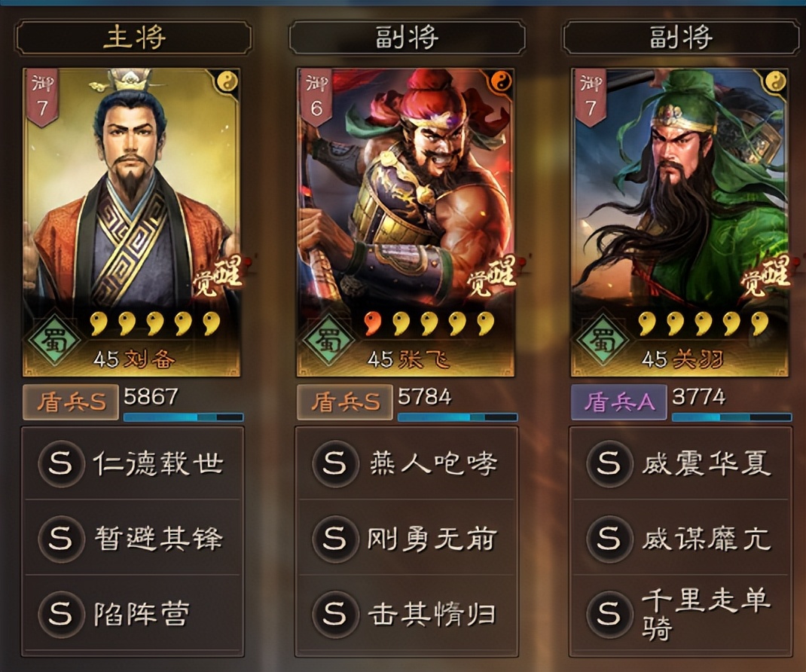Image resolution: width=806 pixels, height=672 pixels.
Task: Select the 主将 header tab
Action: [133, 37]
